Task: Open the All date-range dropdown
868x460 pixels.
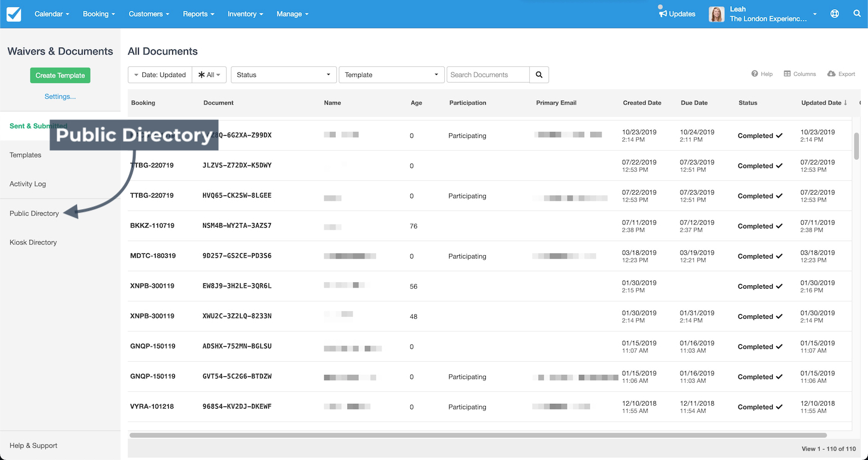Action: pyautogui.click(x=209, y=75)
